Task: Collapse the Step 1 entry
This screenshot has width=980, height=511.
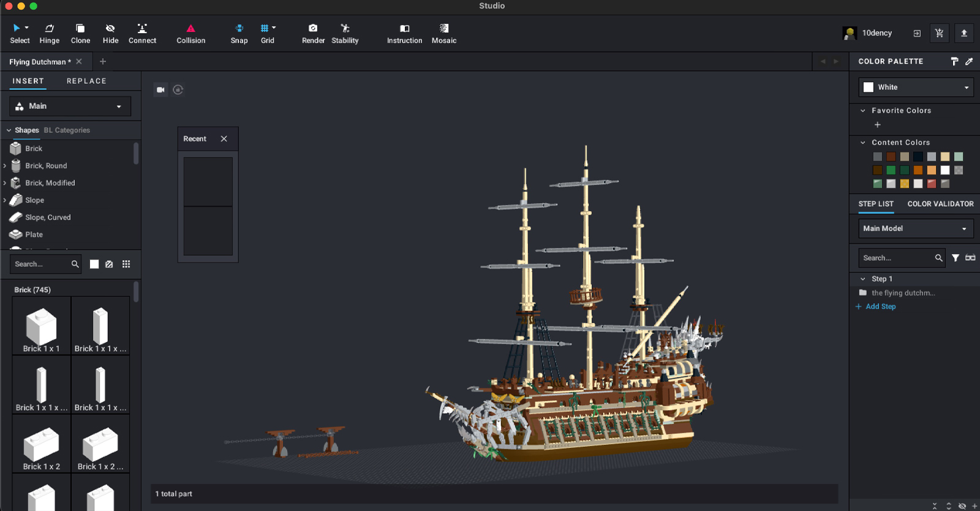Action: click(863, 279)
